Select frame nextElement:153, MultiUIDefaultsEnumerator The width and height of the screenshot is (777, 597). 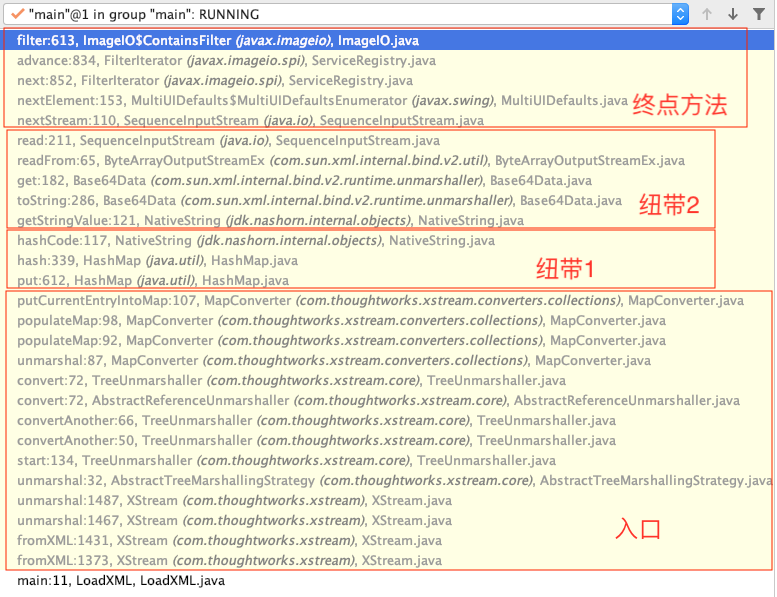click(388, 101)
